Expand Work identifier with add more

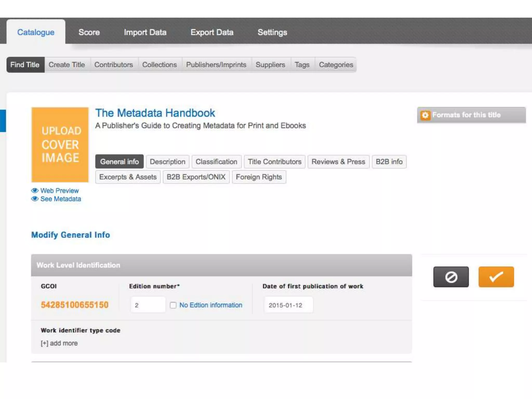click(x=59, y=343)
